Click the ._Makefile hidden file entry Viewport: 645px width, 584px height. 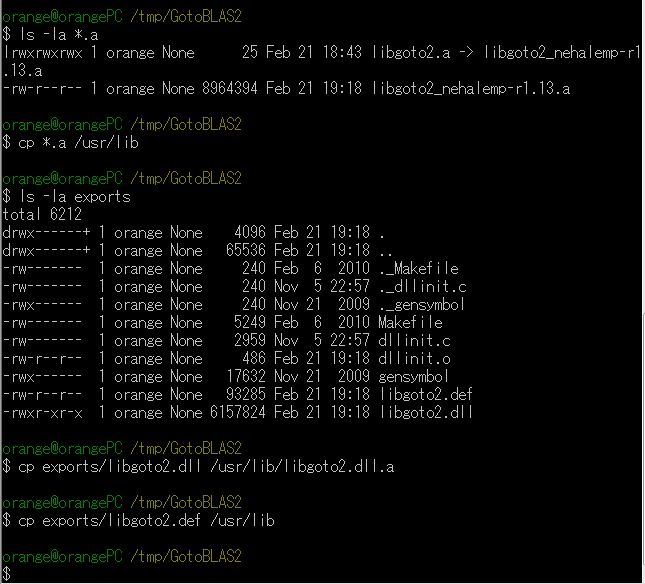pyautogui.click(x=419, y=269)
